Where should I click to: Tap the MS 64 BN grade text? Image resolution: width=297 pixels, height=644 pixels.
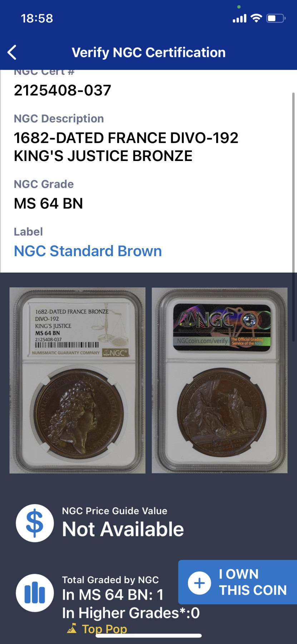coord(48,203)
